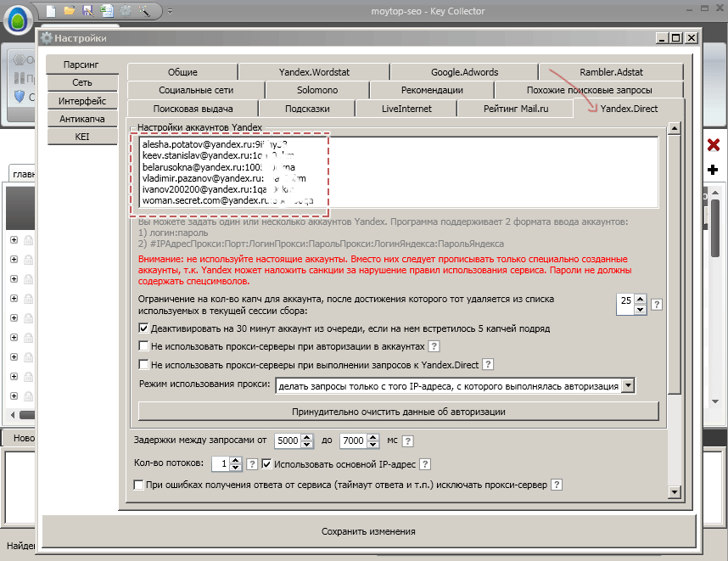The width and height of the screenshot is (728, 561).
Task: Click the red X delete icon in main window
Action: (x=713, y=145)
